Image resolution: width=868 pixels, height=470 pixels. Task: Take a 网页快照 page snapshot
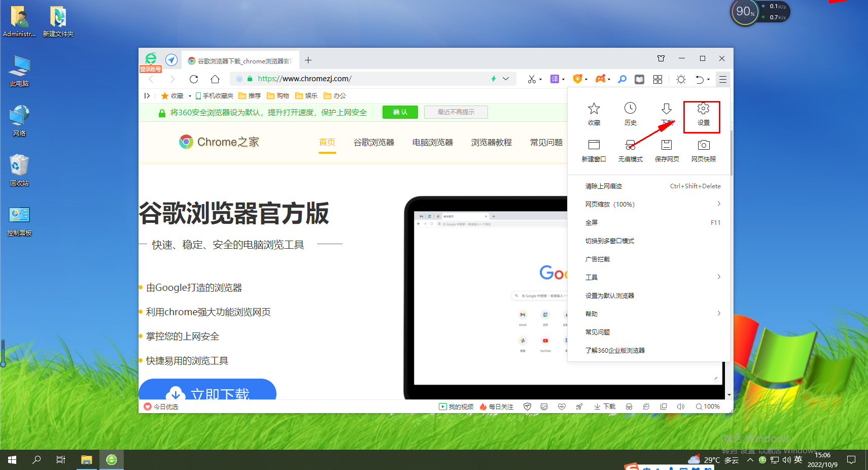[x=703, y=151]
